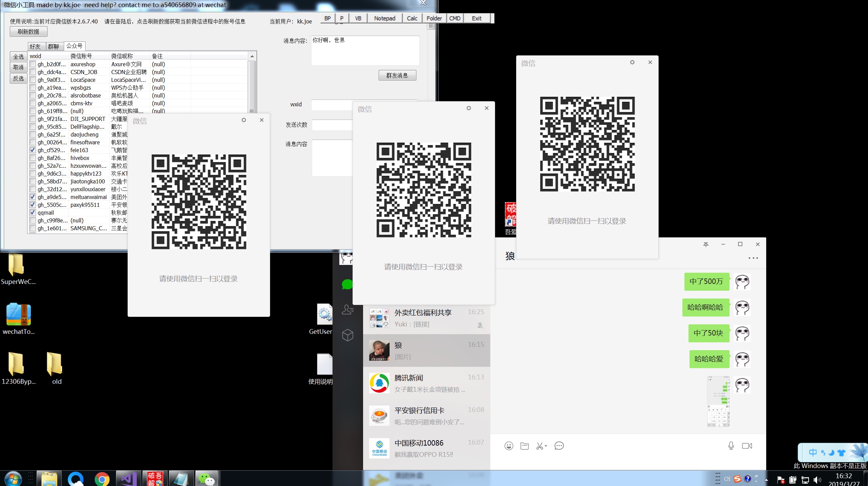
Task: Pin the WeChat window on top
Action: (x=706, y=244)
